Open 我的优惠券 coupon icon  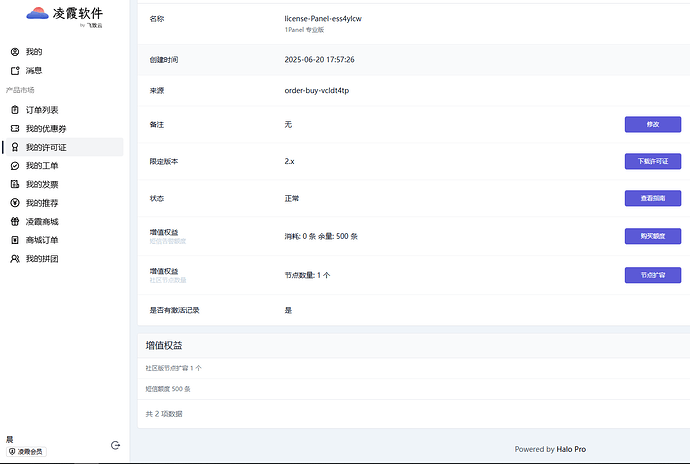tap(15, 129)
